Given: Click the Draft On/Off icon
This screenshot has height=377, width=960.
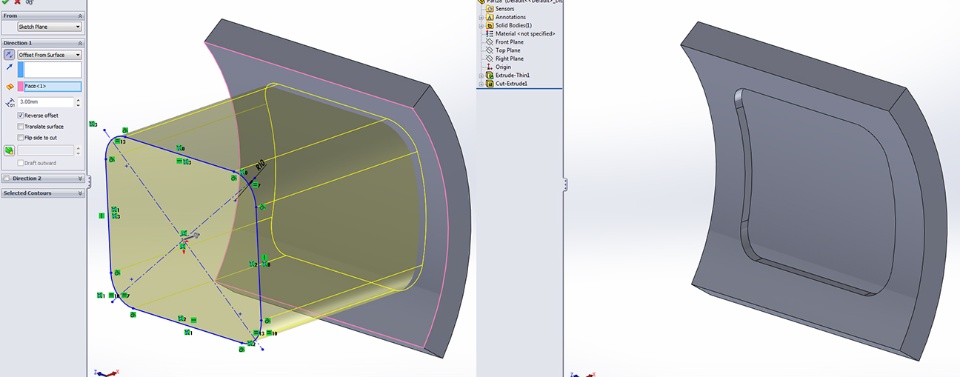Looking at the screenshot, I should (x=9, y=151).
